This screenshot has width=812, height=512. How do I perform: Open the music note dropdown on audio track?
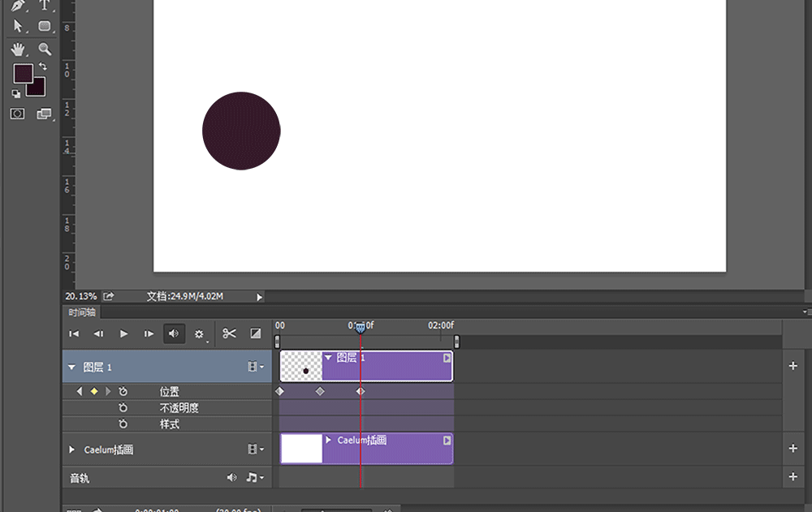(252, 477)
